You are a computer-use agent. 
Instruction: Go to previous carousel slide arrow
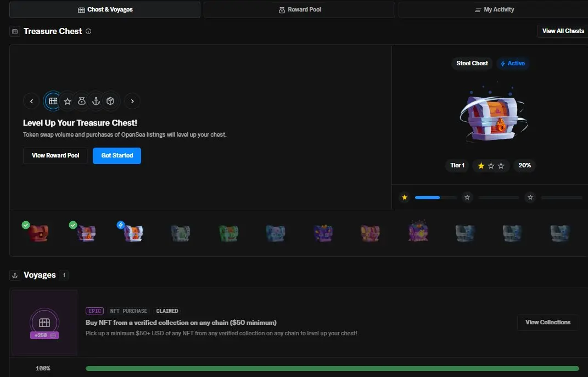point(31,101)
